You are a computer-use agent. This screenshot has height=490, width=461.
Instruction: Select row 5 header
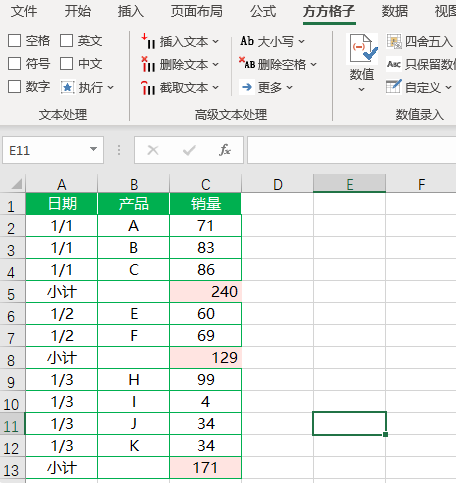(12, 292)
